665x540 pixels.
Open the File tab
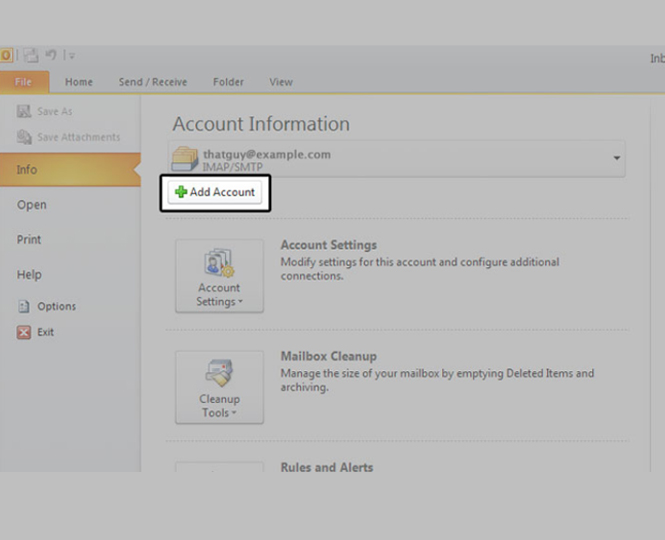[23, 82]
